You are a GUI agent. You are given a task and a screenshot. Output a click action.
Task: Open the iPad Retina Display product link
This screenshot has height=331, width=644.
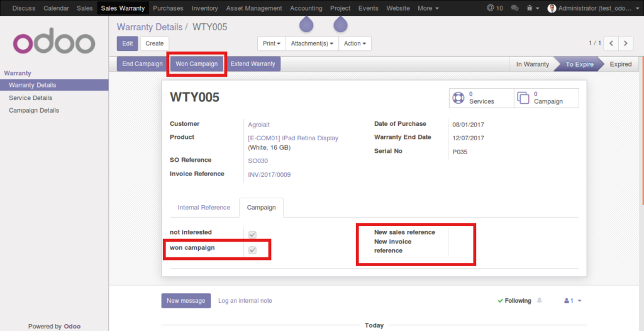pos(293,138)
